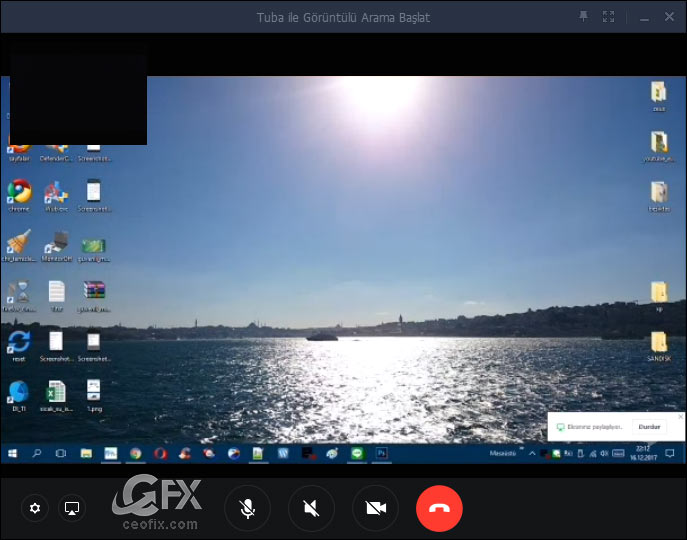Image resolution: width=687 pixels, height=540 pixels.
Task: Click Photoshop icon on the taskbar
Action: [x=381, y=453]
